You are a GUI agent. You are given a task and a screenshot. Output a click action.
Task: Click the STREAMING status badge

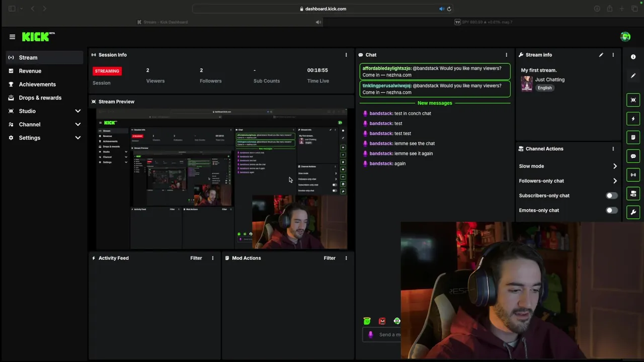[107, 71]
